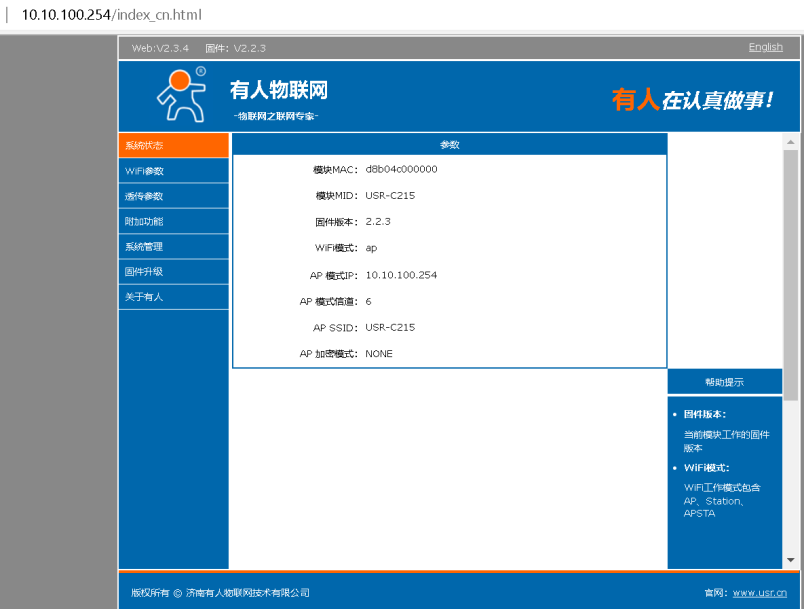Viewport: 805px width, 609px height.
Task: Select 透传参数 in the sidebar
Action: (173, 196)
